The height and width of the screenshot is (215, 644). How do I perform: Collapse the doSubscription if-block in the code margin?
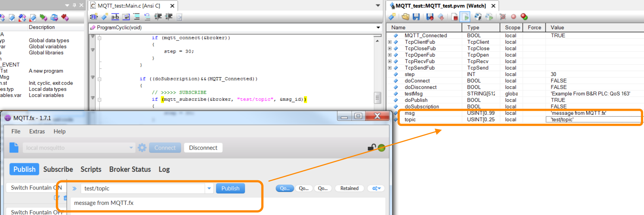[100, 79]
